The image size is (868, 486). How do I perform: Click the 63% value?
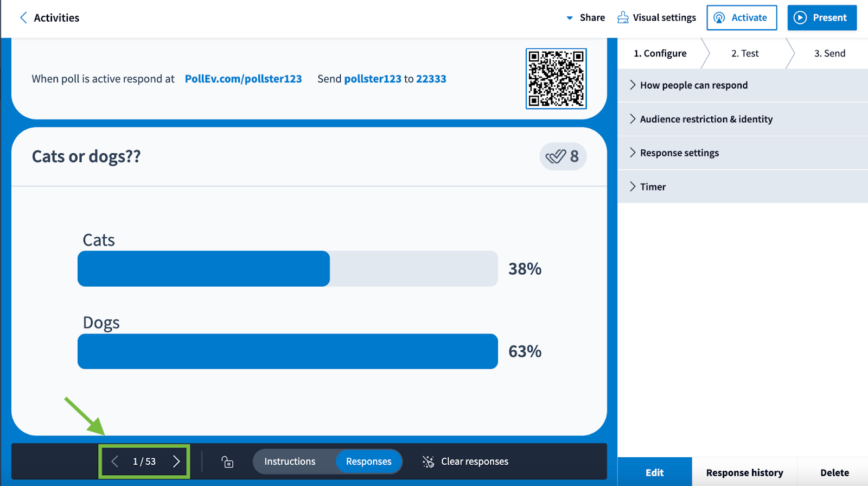(x=525, y=351)
